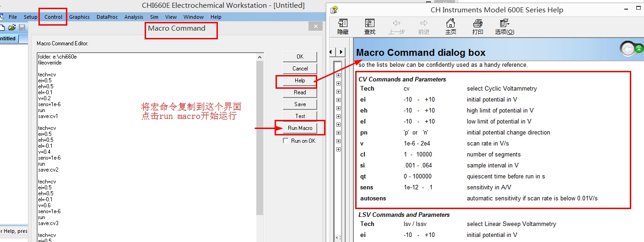644x242 pixels.
Task: Click the 'v=0.4' line in macro editor
Action: pos(44,152)
